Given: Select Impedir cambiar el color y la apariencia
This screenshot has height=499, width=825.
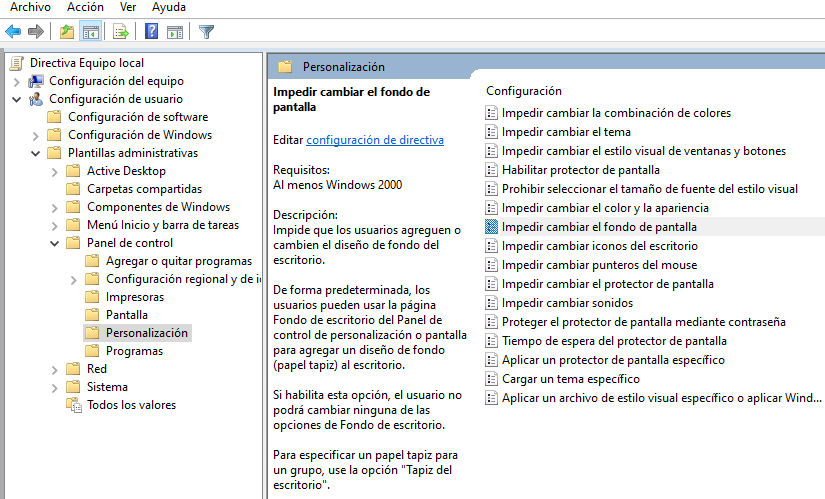Looking at the screenshot, I should tap(605, 208).
